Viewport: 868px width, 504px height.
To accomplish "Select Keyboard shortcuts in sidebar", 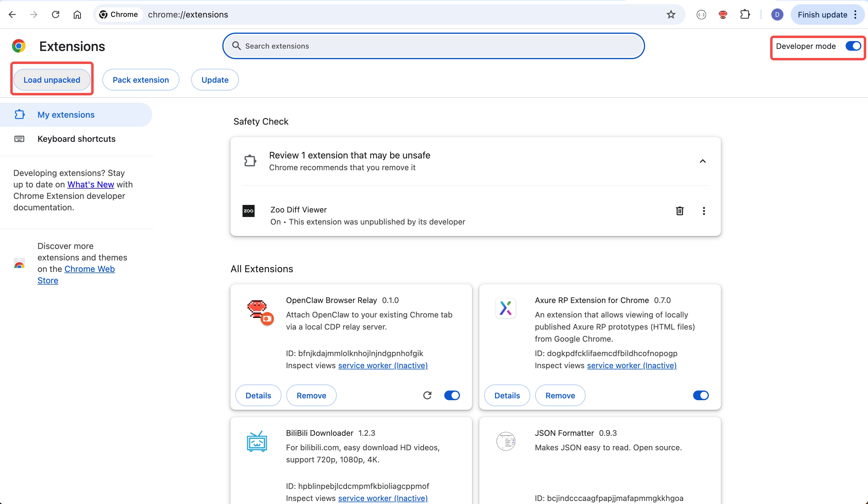I will coord(76,139).
